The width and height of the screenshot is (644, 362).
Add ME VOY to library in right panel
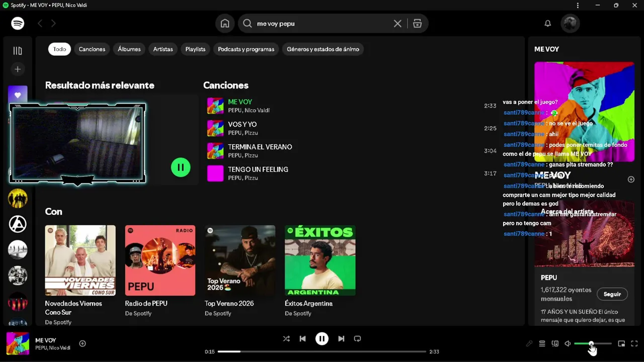click(x=631, y=179)
